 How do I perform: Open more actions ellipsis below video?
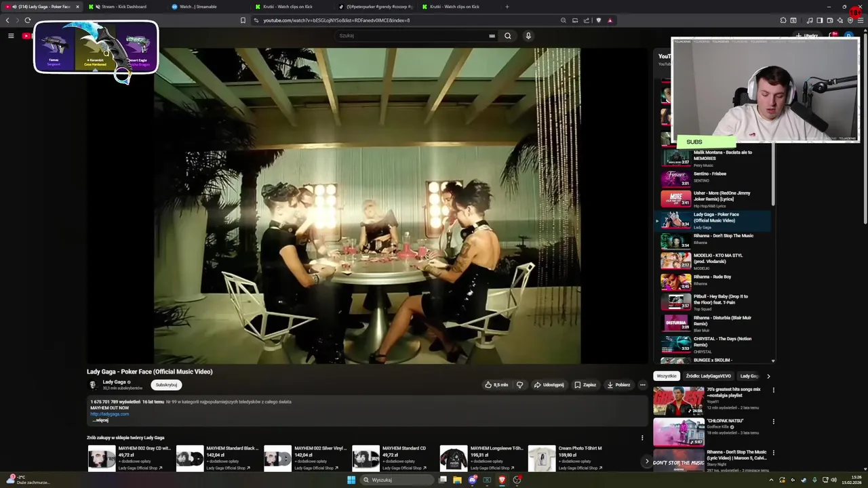click(x=643, y=385)
